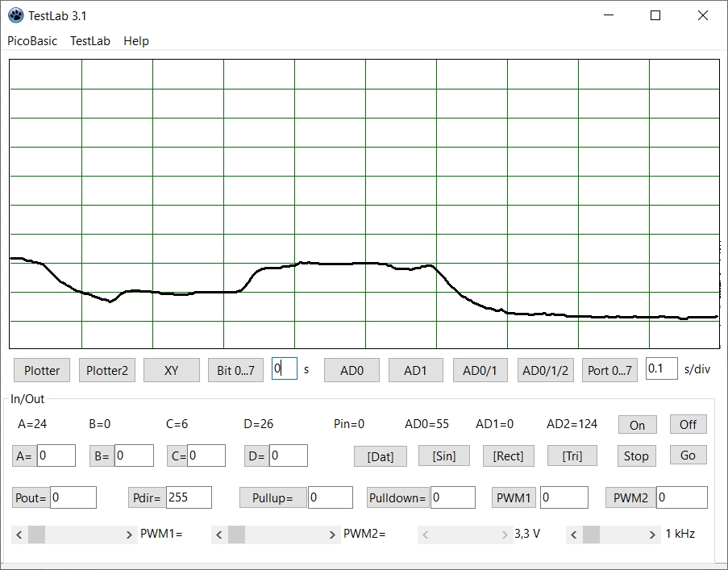Click the s/div time base field
The height and width of the screenshot is (570, 728).
[x=661, y=368]
